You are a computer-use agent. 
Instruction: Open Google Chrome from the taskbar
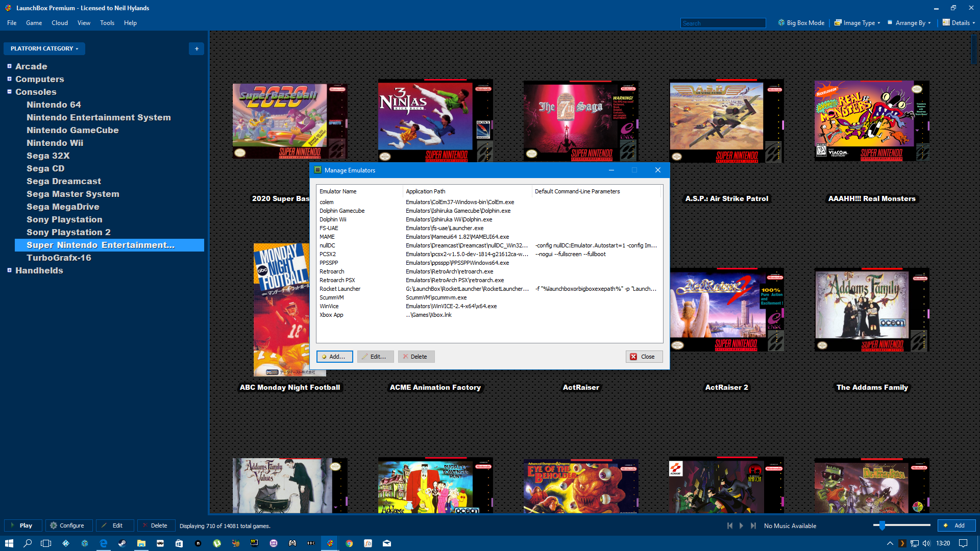[349, 543]
